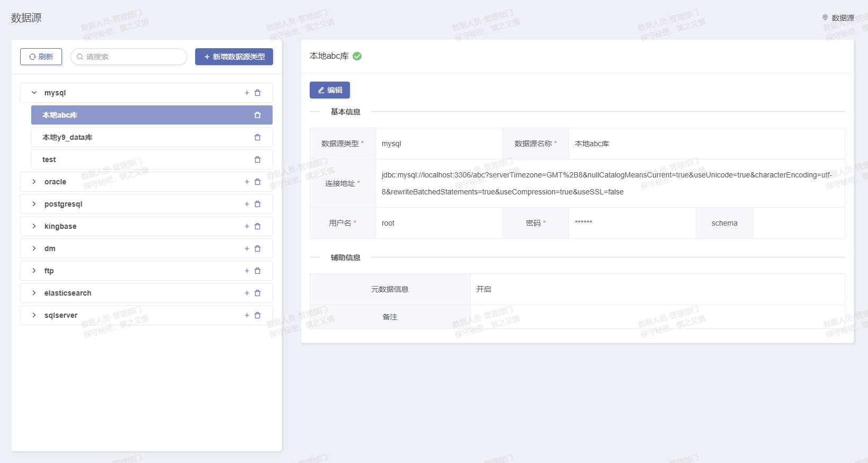Click the 刷新 refresh button
Image resolution: width=868 pixels, height=463 pixels.
(41, 57)
